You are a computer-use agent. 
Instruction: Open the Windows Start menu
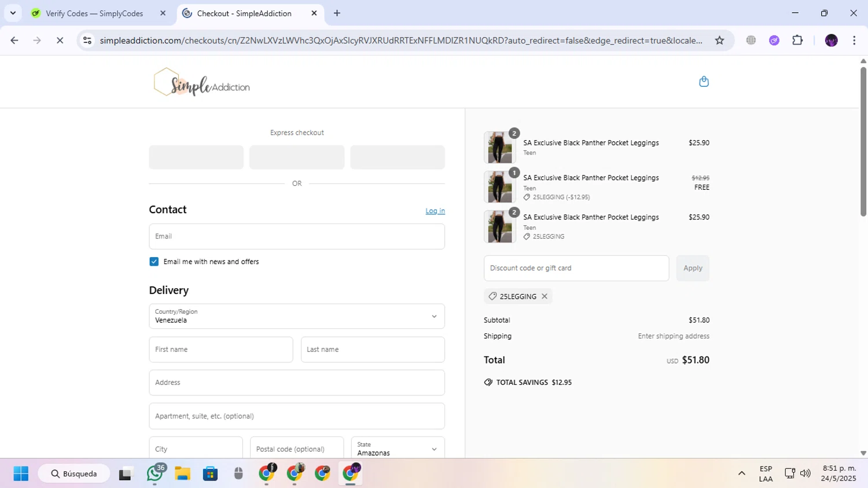pos(21,474)
